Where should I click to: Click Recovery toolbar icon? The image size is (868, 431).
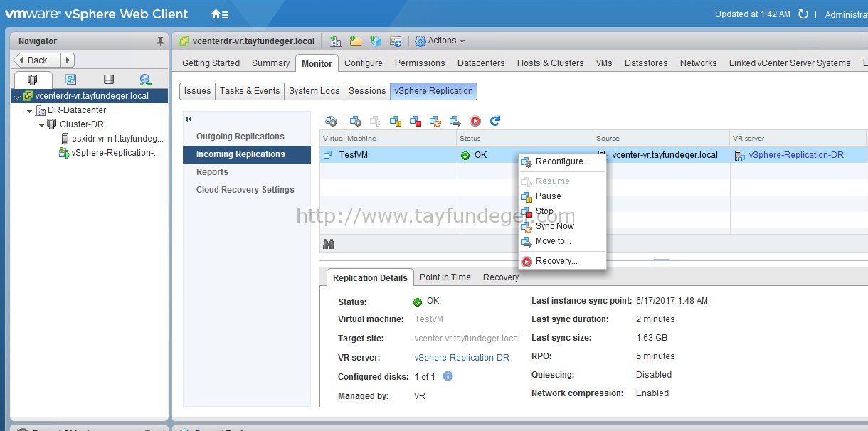click(475, 121)
